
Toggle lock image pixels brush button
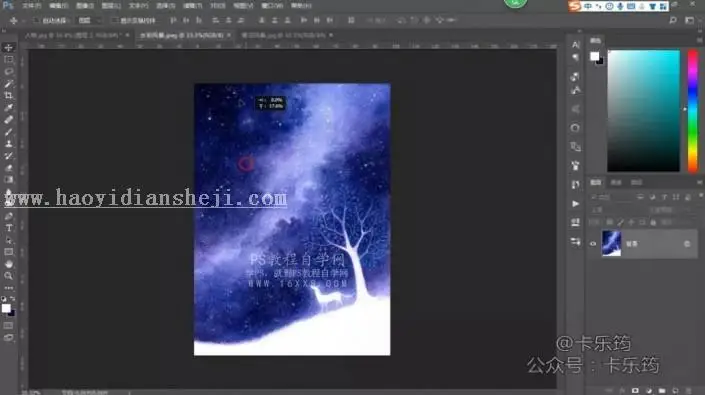coord(620,222)
